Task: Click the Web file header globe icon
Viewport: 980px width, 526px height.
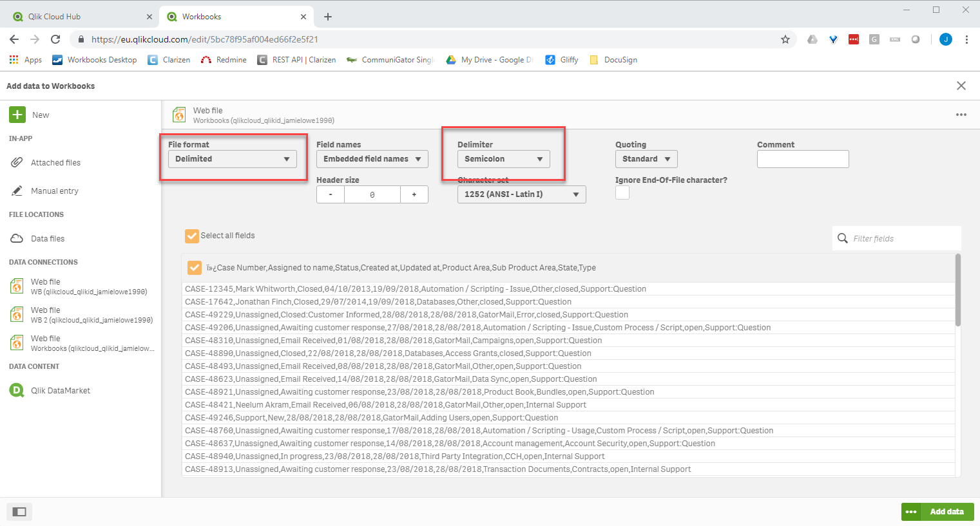Action: point(179,115)
